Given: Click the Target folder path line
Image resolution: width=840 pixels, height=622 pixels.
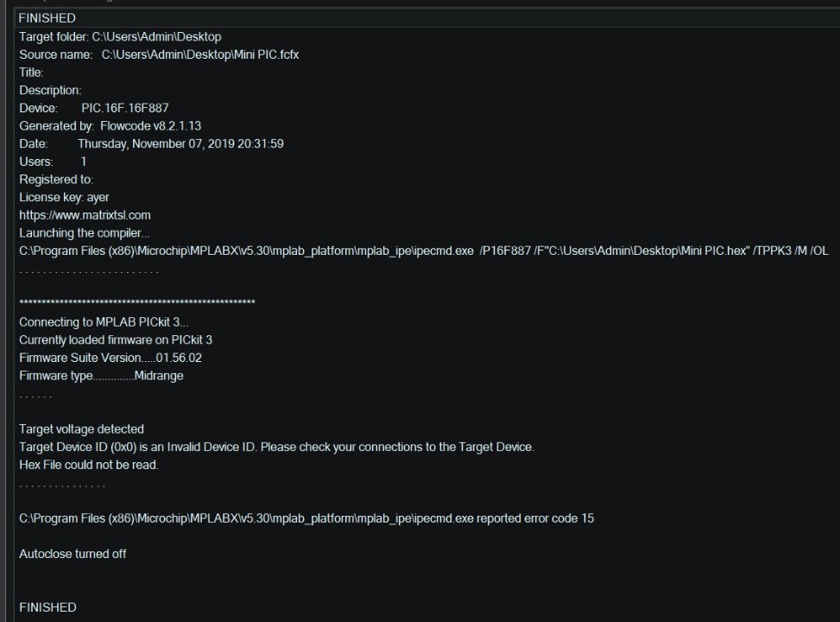Looking at the screenshot, I should click(120, 36).
